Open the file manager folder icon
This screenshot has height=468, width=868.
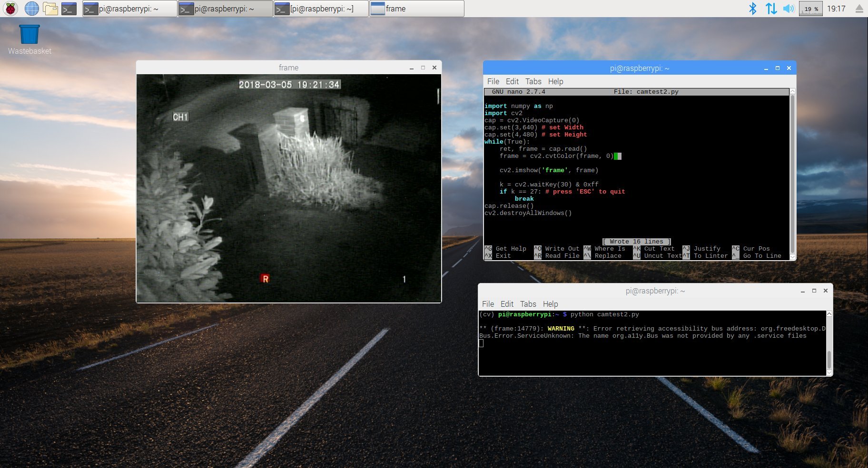pos(50,9)
